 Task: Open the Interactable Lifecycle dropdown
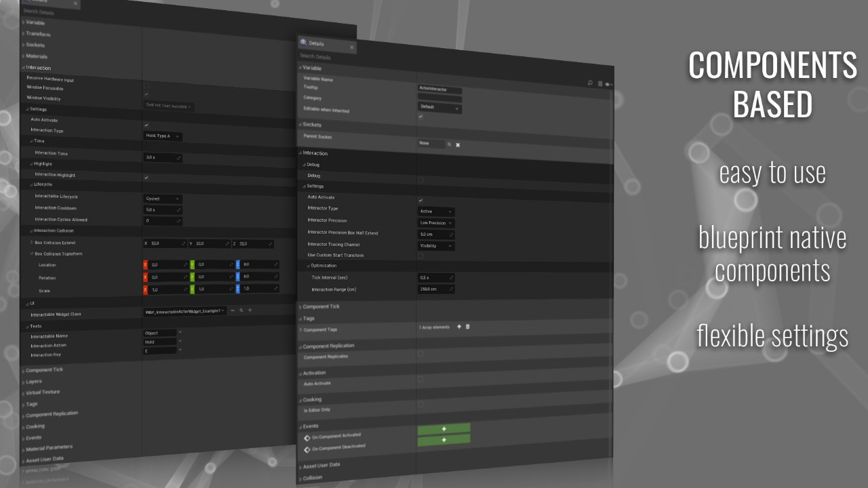pos(163,199)
